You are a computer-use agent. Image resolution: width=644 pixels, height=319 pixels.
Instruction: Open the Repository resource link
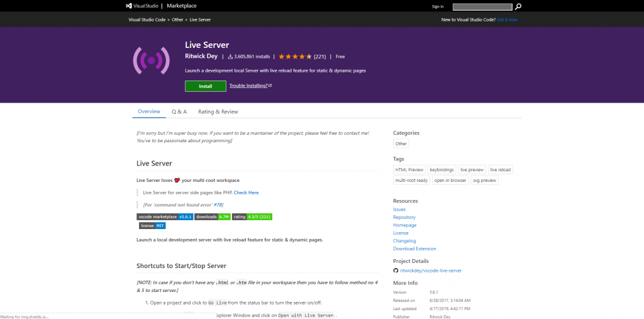coord(404,217)
